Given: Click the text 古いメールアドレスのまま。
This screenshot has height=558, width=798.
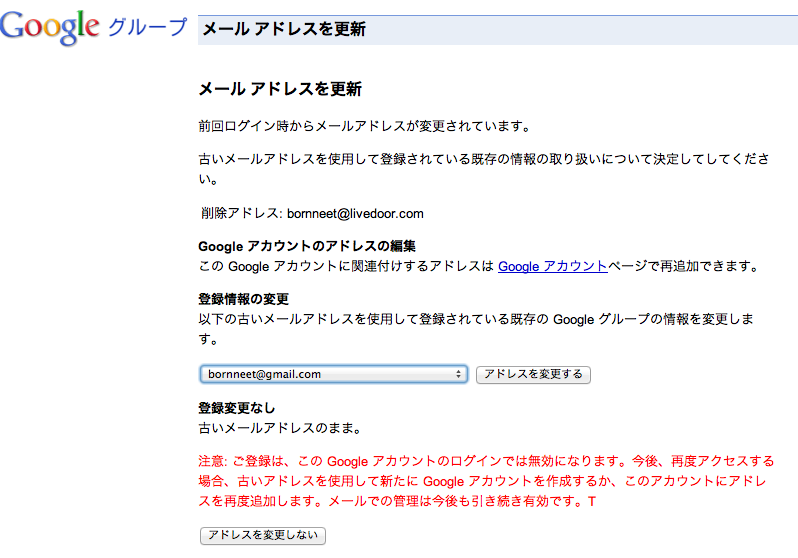Looking at the screenshot, I should coord(280,428).
